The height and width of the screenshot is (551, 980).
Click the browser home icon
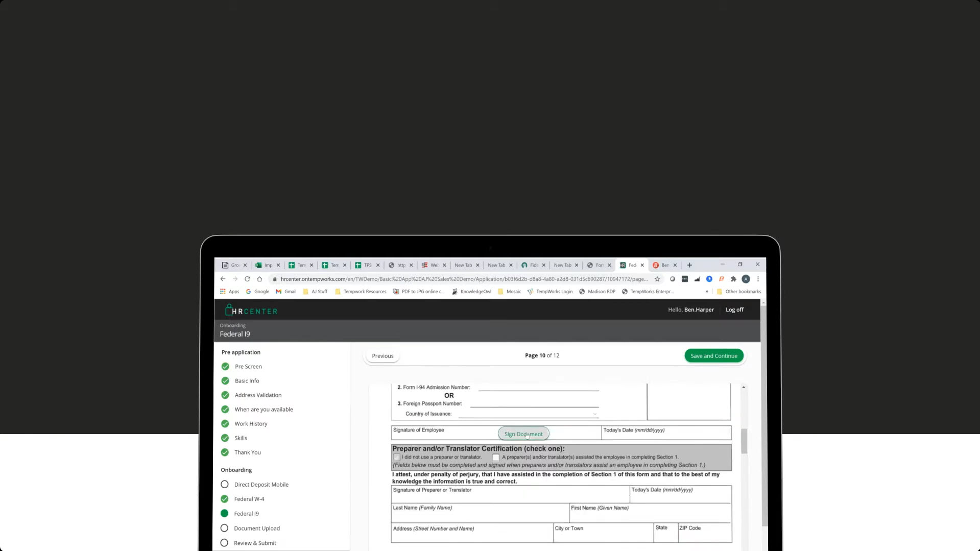[259, 279]
